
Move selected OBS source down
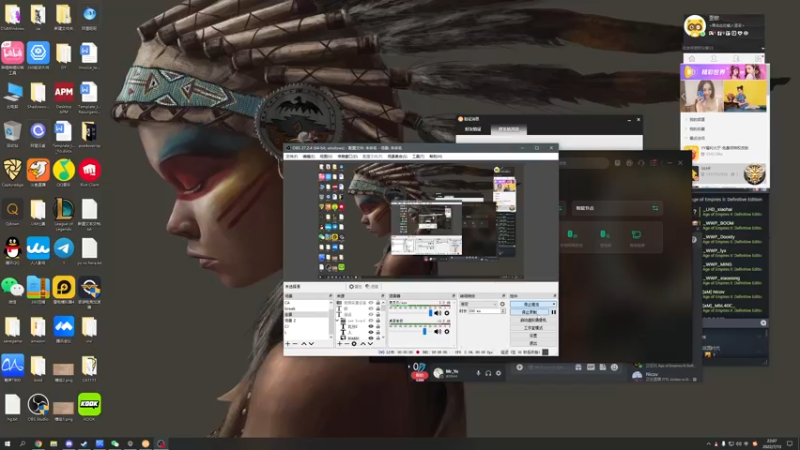370,344
